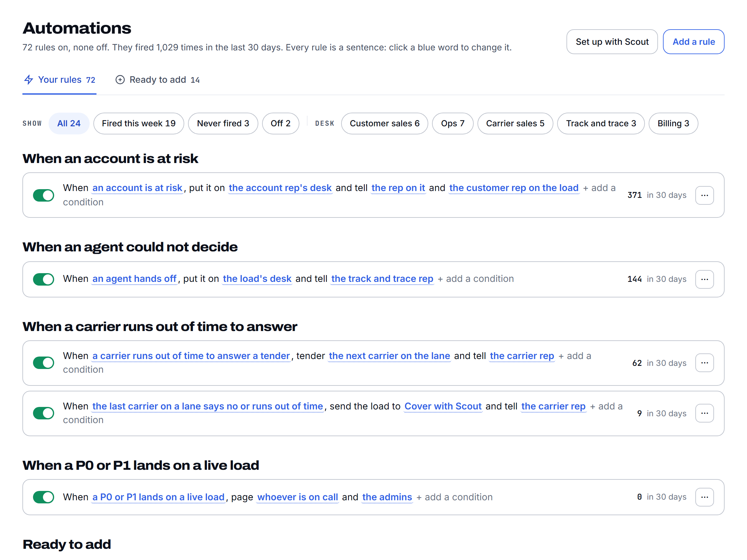
Task: Change 'the account rep's desk' destination
Action: click(x=280, y=188)
